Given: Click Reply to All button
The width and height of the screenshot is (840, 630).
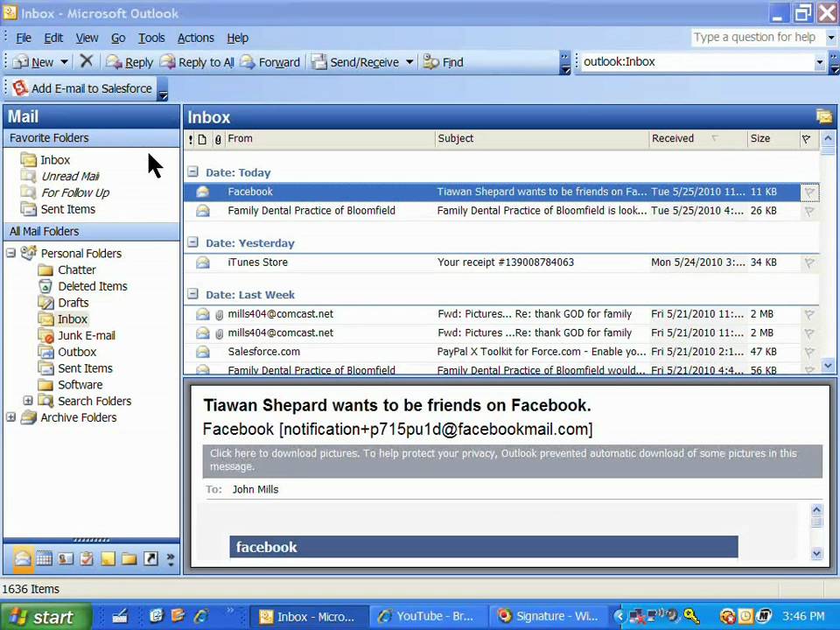Looking at the screenshot, I should [x=197, y=62].
